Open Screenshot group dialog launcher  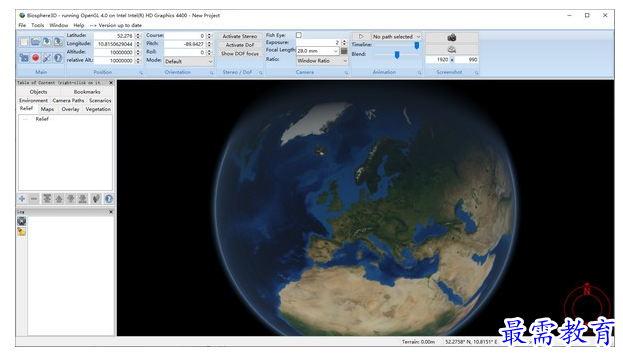pyautogui.click(x=476, y=73)
